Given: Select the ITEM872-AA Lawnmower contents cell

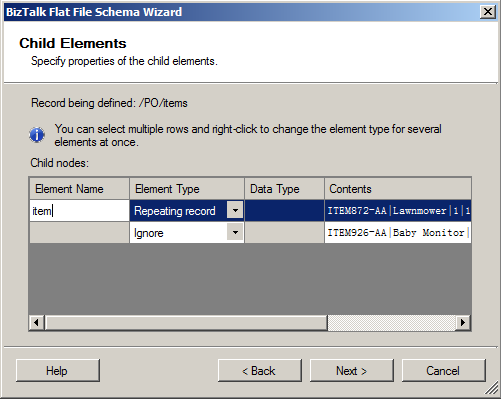Looking at the screenshot, I should pyautogui.click(x=398, y=211).
